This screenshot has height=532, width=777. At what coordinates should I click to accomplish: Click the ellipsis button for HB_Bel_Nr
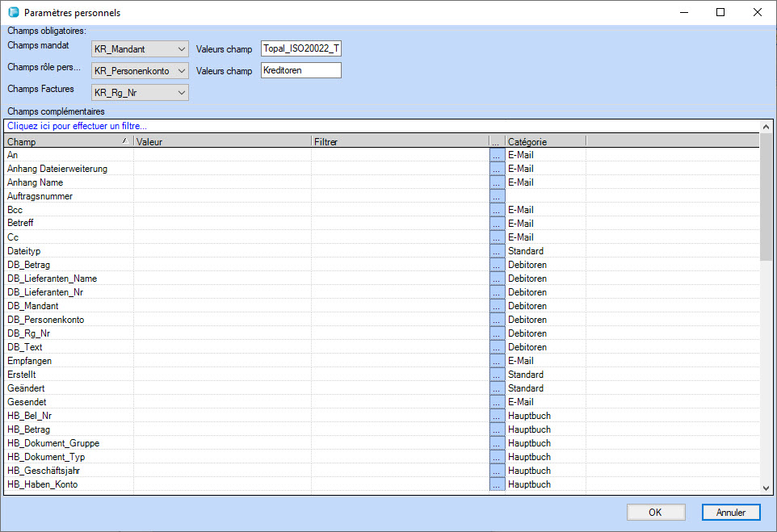coord(497,416)
